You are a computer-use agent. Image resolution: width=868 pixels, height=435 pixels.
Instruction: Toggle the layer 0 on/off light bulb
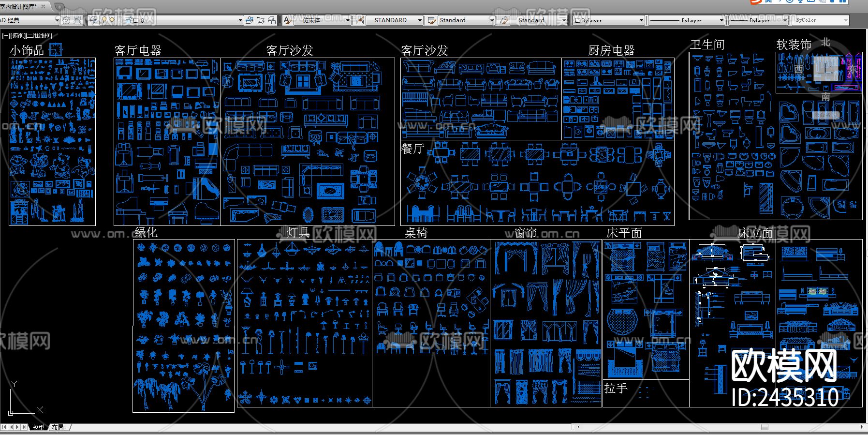(104, 20)
